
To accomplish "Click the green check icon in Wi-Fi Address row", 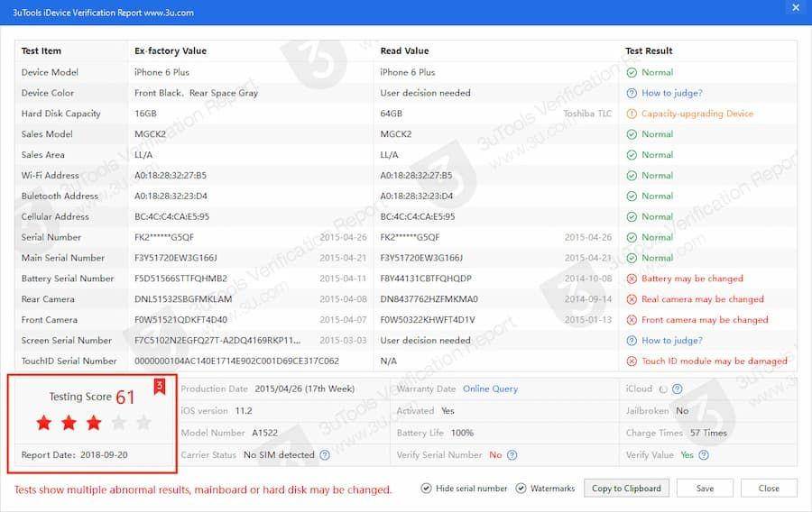I will coord(632,176).
